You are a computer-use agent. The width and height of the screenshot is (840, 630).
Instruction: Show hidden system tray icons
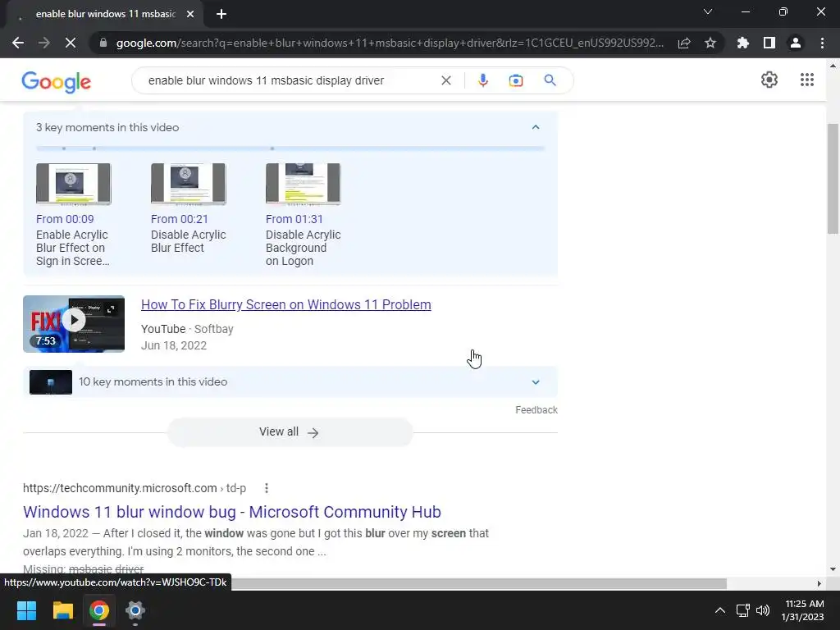720,610
